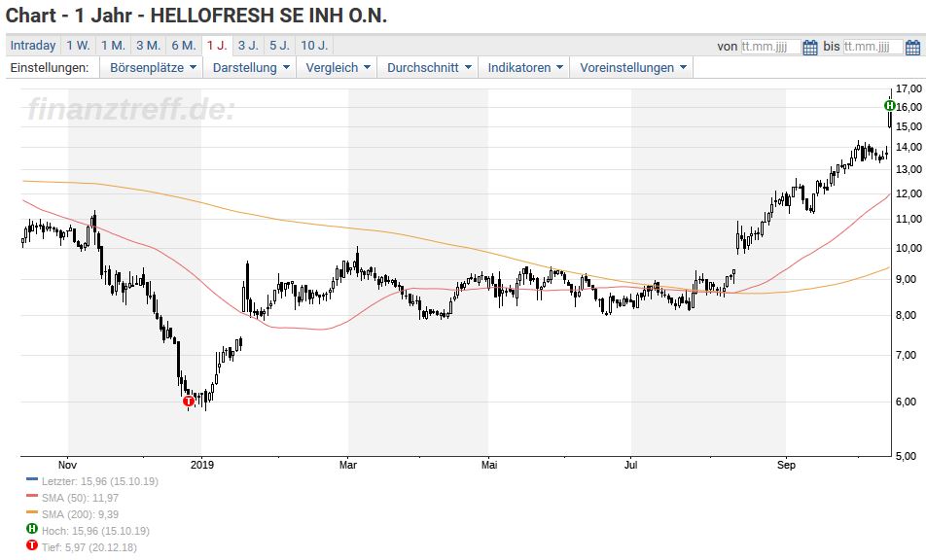Click the 17,00 price axis label
Image resolution: width=926 pixels, height=560 pixels.
pos(908,88)
